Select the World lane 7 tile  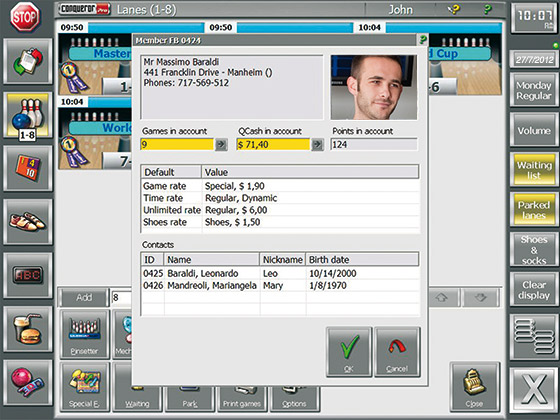95,139
